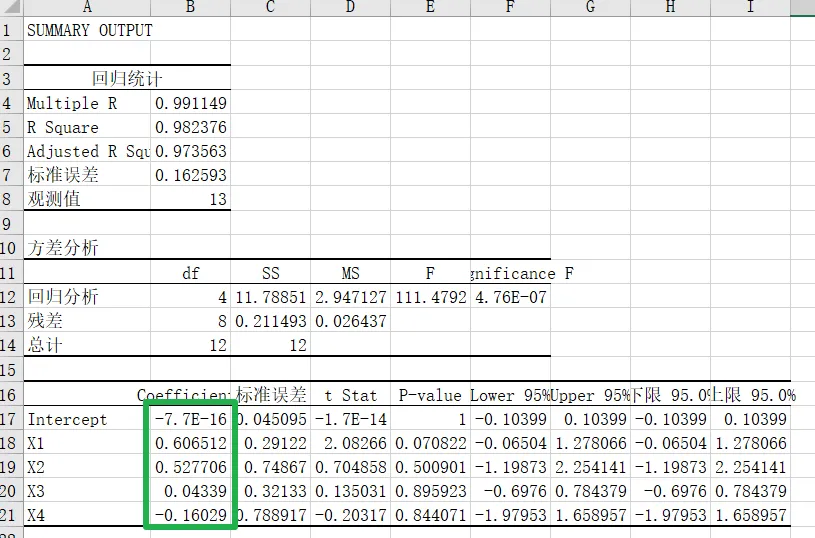Click R Square value 0.982376

(190, 127)
